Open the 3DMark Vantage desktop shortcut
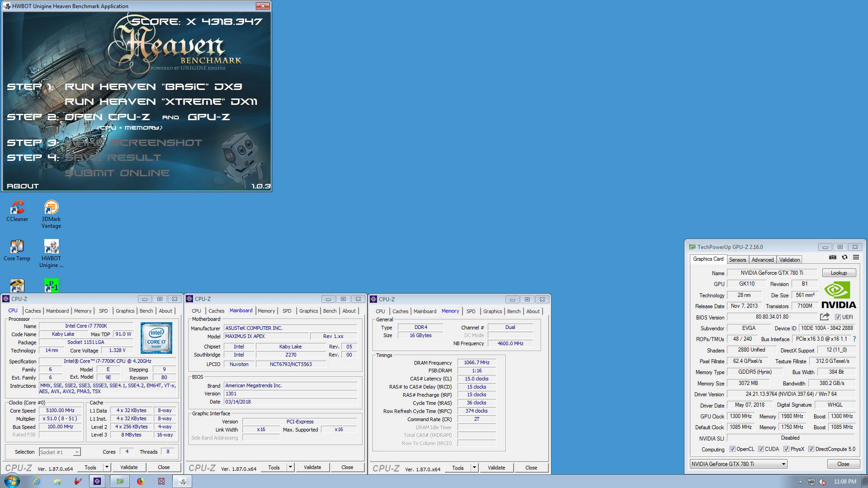The image size is (868, 488). (x=51, y=214)
